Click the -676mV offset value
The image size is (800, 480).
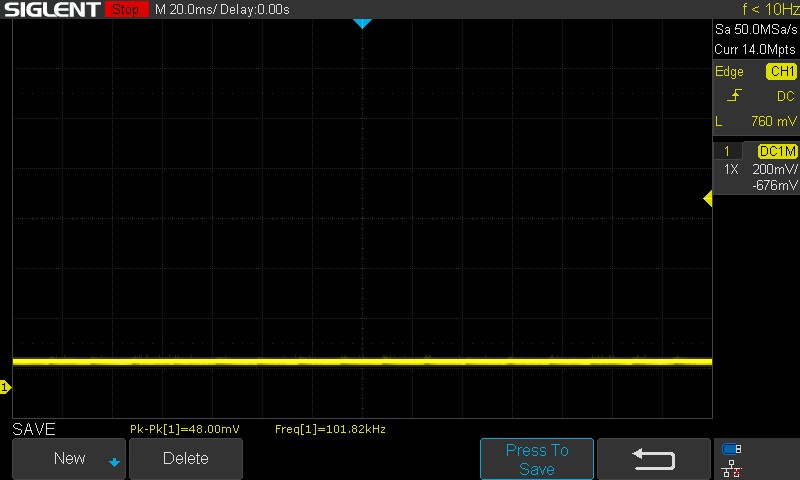[x=775, y=185]
